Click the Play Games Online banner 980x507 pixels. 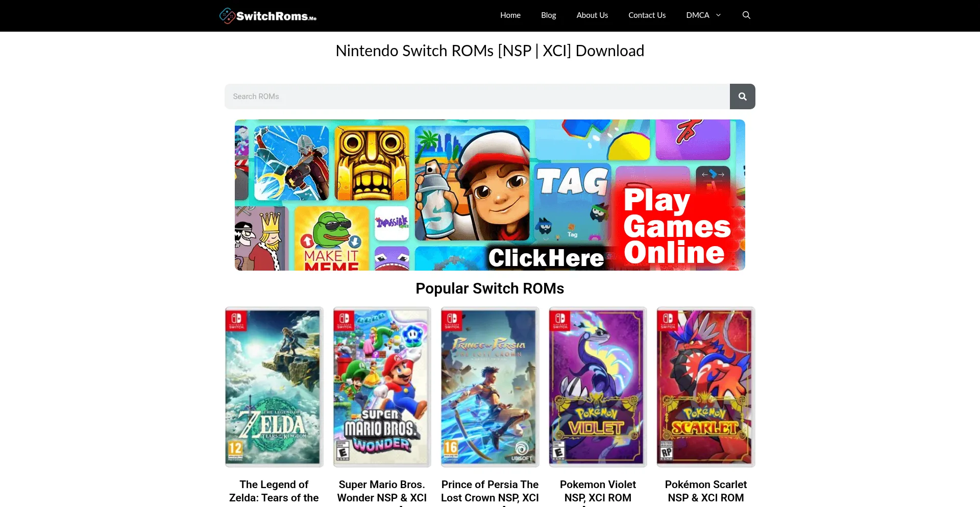click(x=489, y=195)
